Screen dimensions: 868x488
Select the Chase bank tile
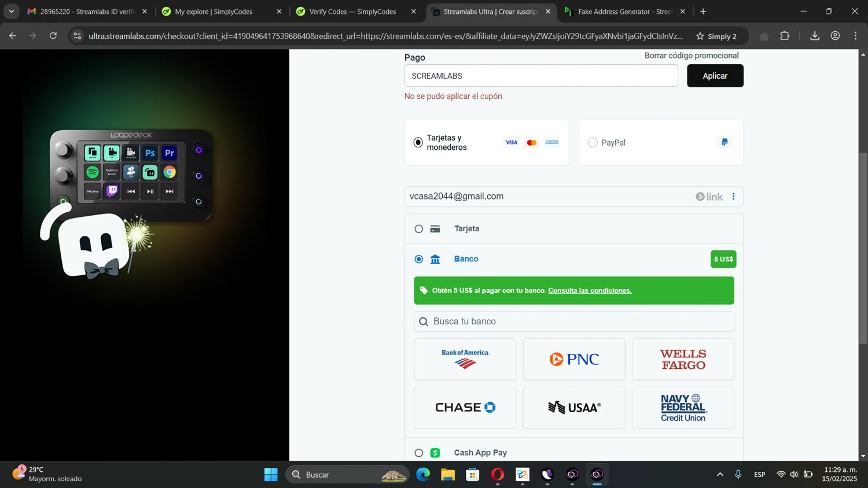pyautogui.click(x=465, y=408)
